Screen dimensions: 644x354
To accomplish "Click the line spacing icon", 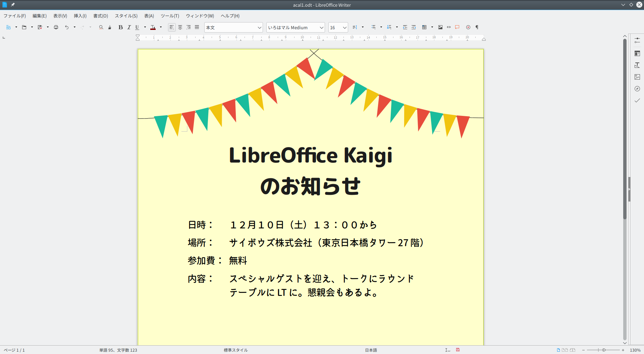I will point(355,27).
